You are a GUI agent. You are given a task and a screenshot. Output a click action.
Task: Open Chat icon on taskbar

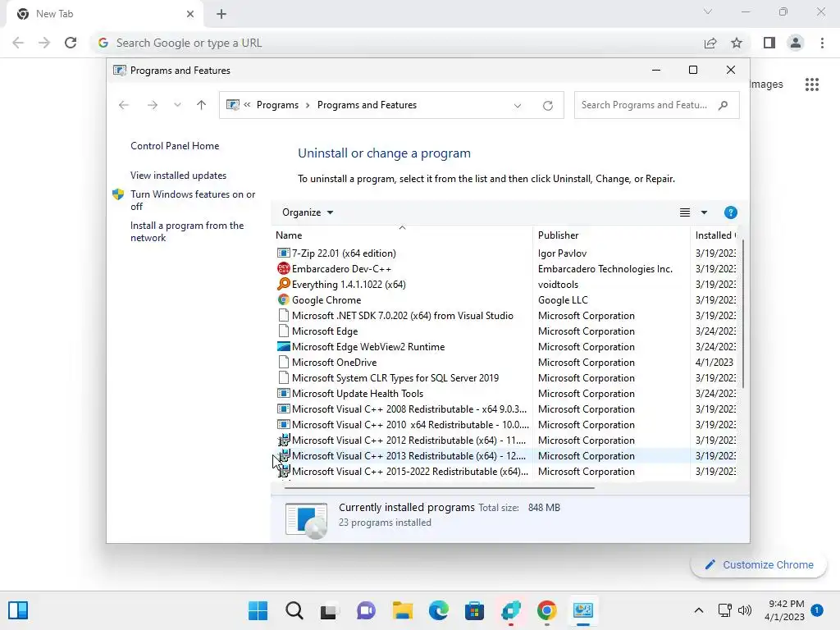coord(366,610)
